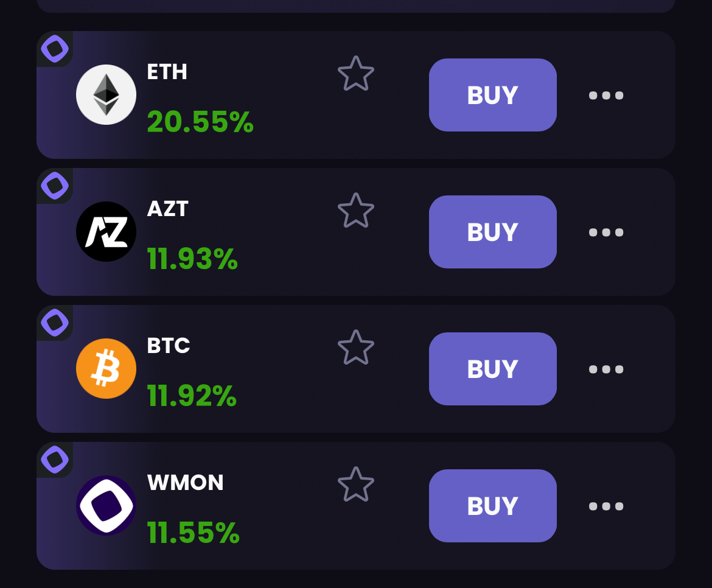
Task: Click the purple badge on the ETH row
Action: click(55, 49)
